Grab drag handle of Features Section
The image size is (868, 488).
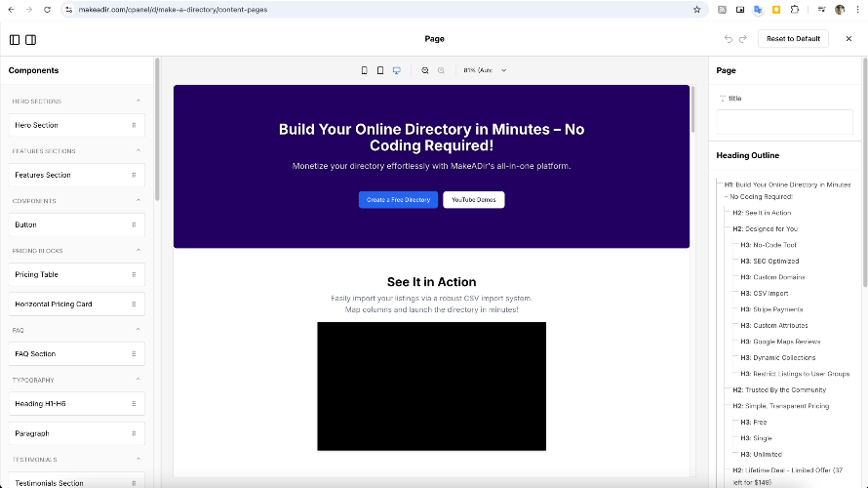[134, 175]
